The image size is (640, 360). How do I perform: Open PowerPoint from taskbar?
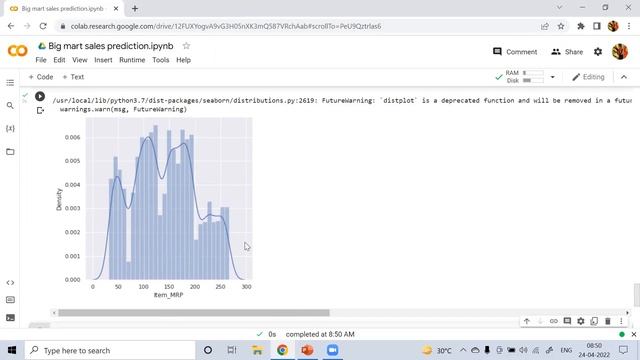pyautogui.click(x=307, y=350)
